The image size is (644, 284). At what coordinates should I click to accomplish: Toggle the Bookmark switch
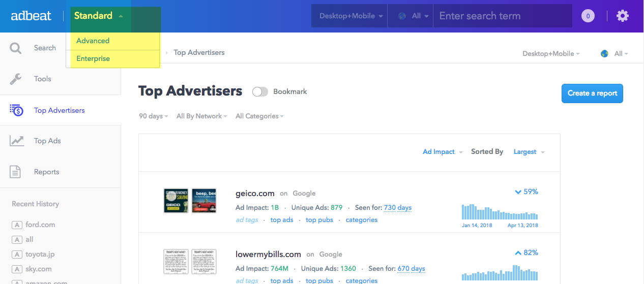(x=260, y=92)
